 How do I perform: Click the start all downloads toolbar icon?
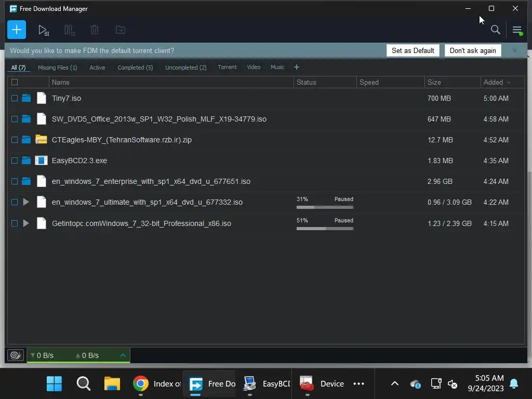point(44,30)
